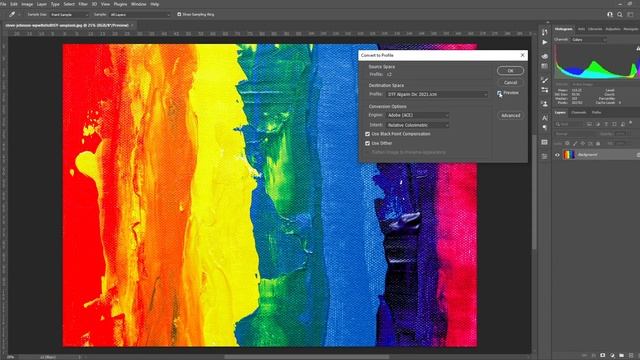Click the search magnifier icon at top right
This screenshot has width=640, height=360.
coord(620,14)
